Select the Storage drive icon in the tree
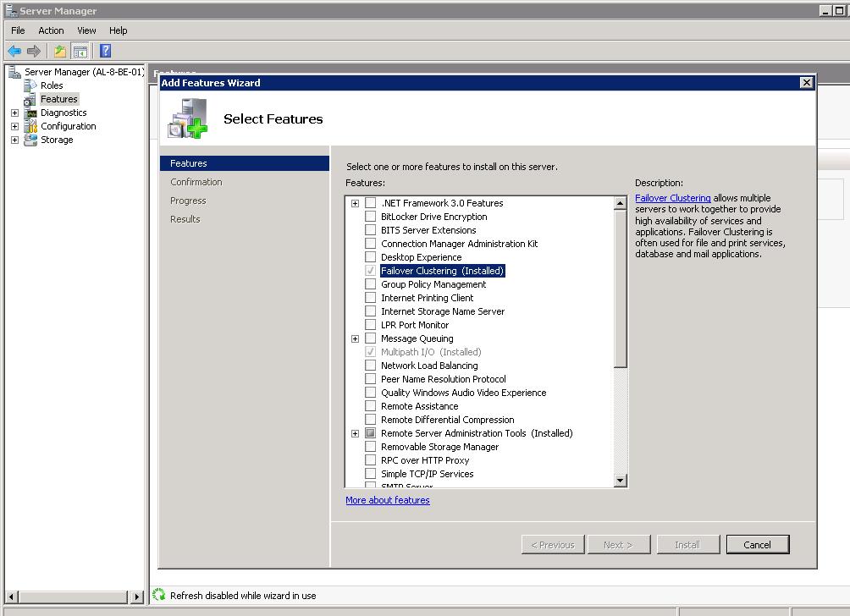This screenshot has height=616, width=850. pos(31,140)
